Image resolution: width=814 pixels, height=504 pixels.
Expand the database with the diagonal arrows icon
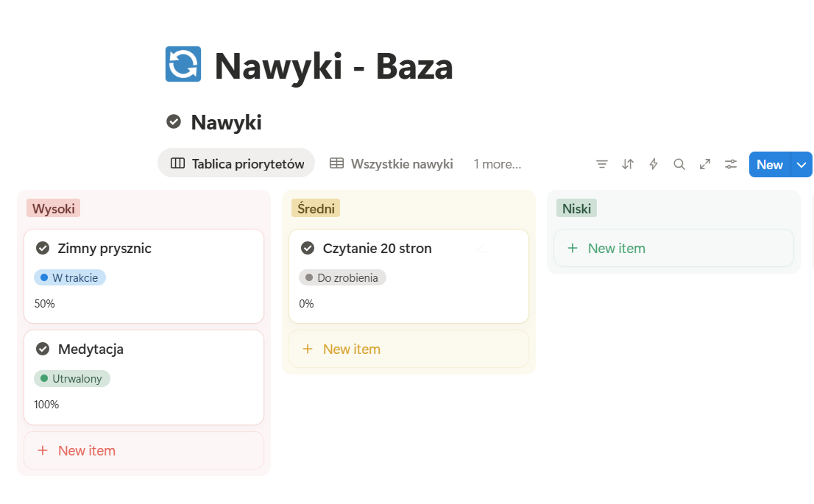coord(705,164)
